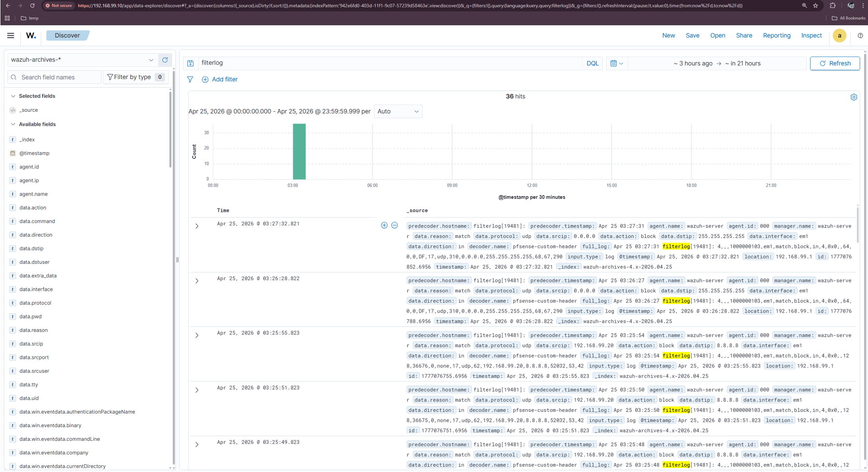Image resolution: width=868 pixels, height=472 pixels.
Task: Refresh the index pattern fields icon
Action: [x=165, y=60]
